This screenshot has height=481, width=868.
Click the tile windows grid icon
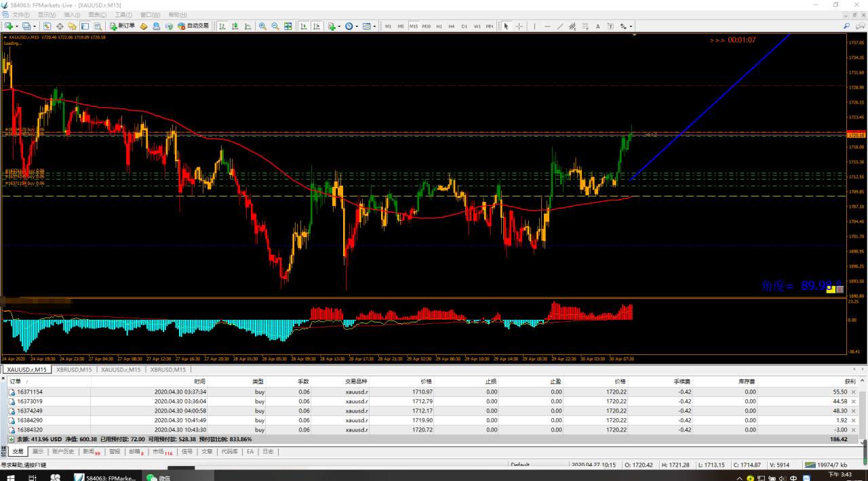[288, 26]
